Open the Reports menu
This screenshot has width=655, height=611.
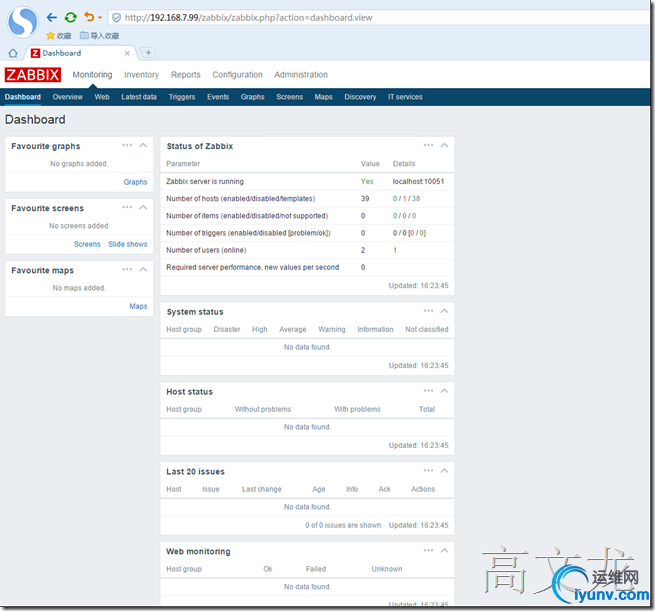coord(185,75)
